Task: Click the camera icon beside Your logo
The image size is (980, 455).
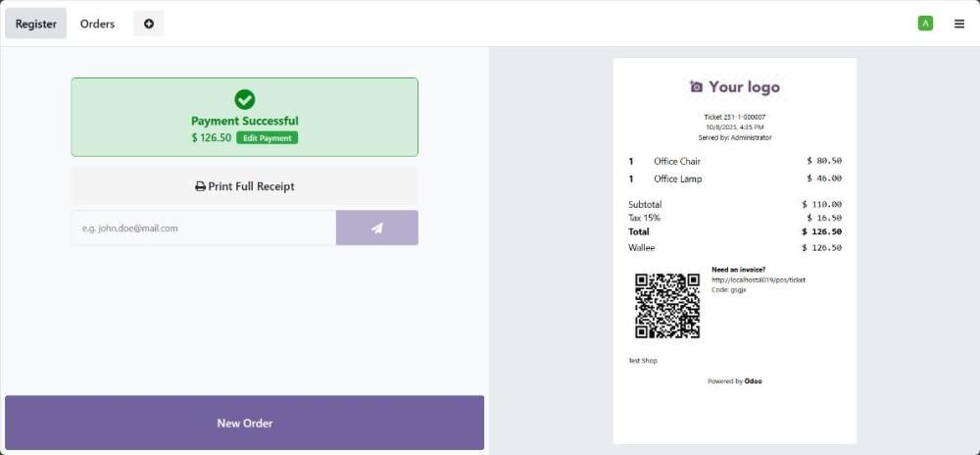Action: [696, 87]
